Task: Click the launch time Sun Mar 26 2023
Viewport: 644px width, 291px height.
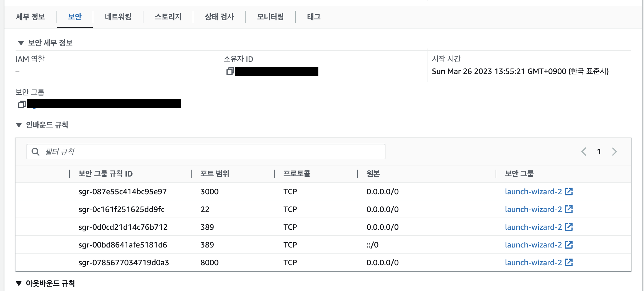Action: pos(520,71)
